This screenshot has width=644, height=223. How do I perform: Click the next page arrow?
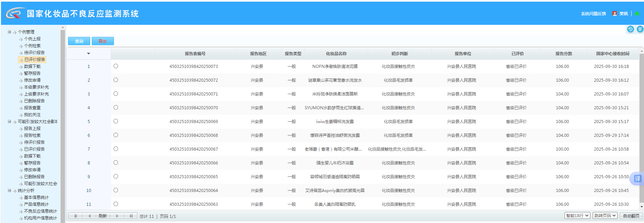[117, 216]
